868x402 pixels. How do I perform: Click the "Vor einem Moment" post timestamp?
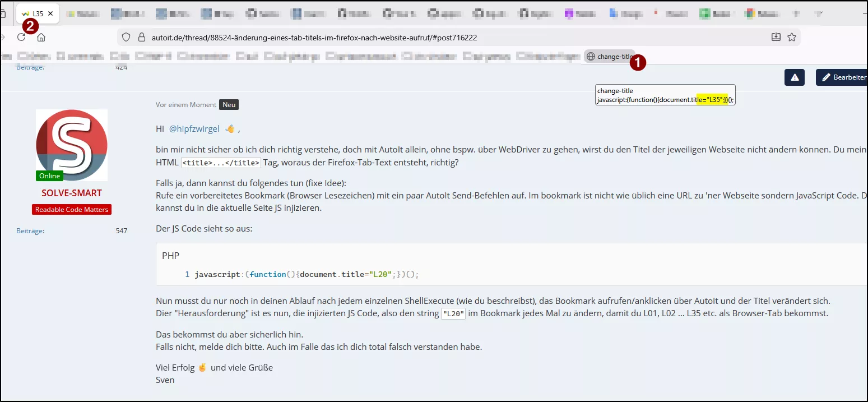coord(186,105)
